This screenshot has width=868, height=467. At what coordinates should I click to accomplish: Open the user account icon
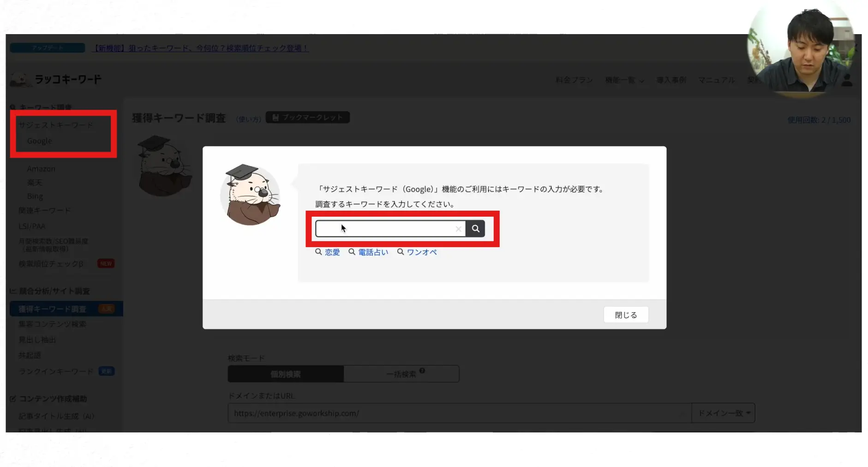[x=847, y=81]
